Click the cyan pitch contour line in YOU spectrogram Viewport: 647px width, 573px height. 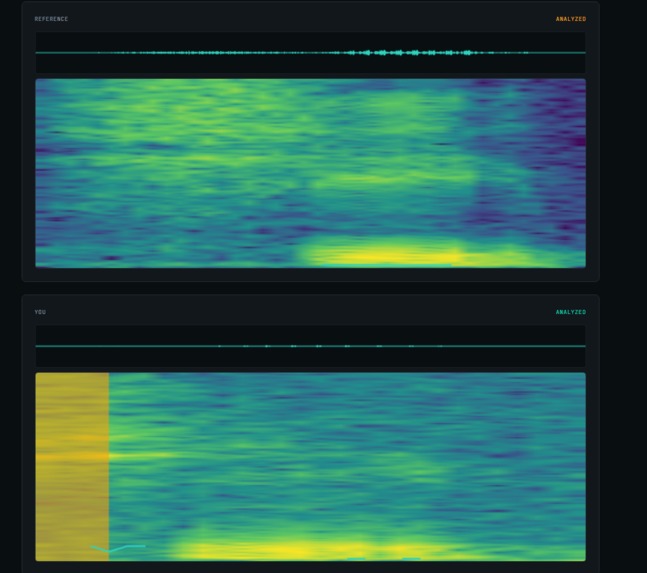(x=118, y=548)
